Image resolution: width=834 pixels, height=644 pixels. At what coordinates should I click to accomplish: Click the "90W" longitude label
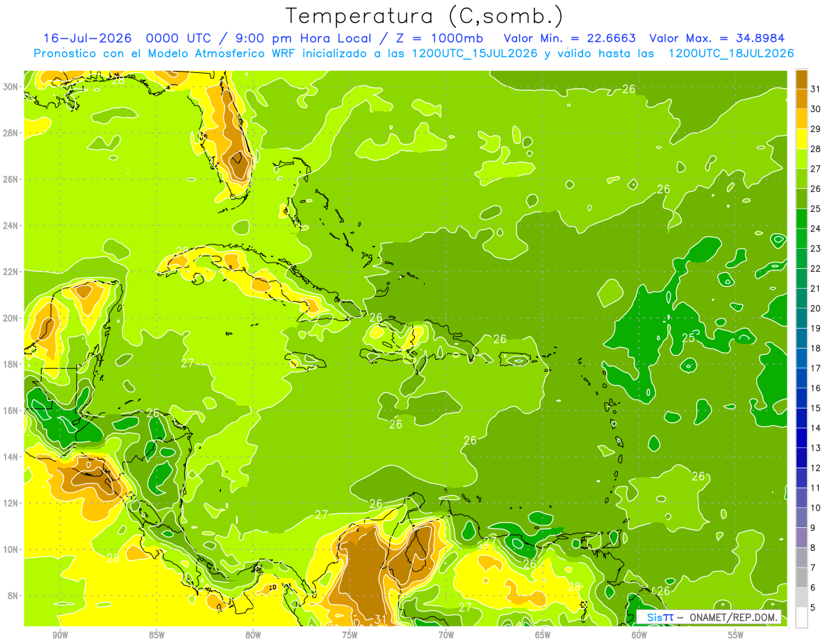coord(60,635)
